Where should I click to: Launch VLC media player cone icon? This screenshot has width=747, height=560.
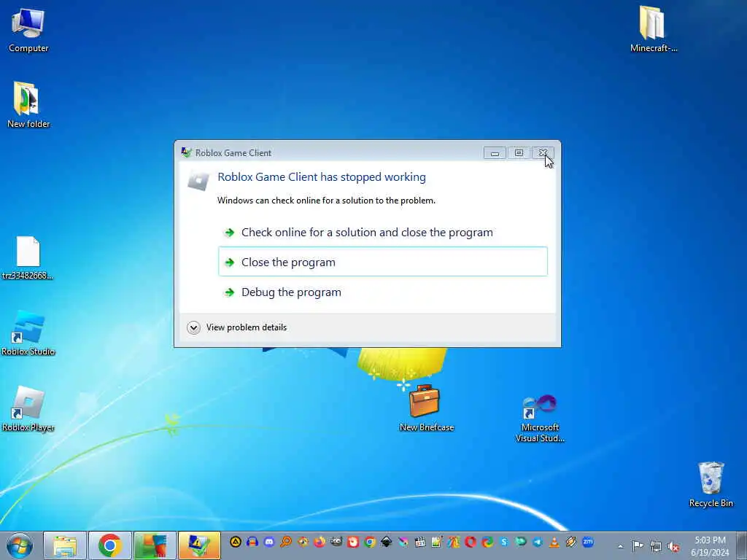[x=554, y=542]
